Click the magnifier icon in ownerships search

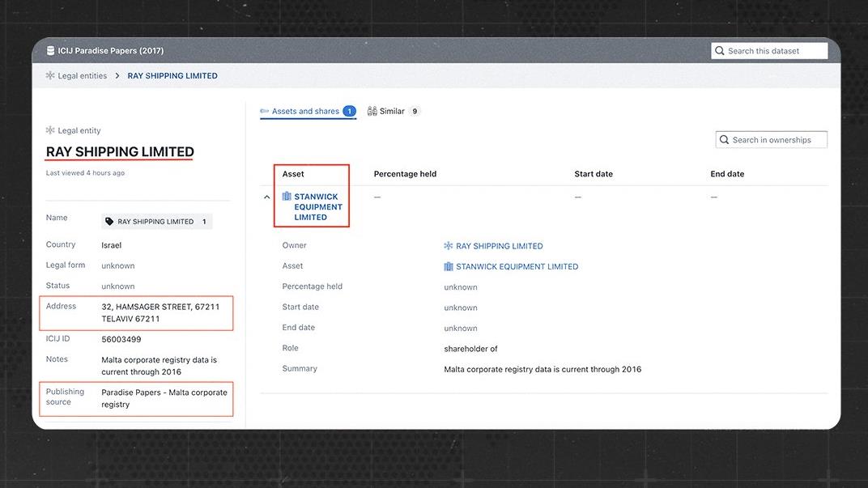[x=724, y=140]
